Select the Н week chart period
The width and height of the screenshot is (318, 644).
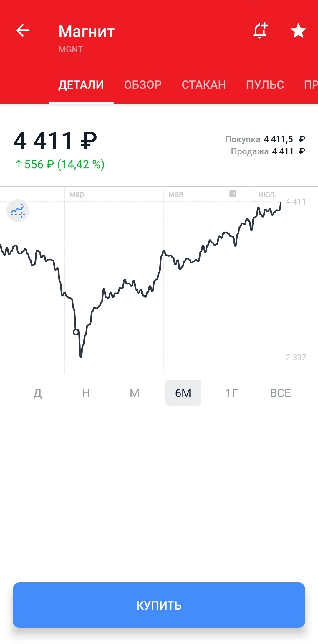point(86,393)
